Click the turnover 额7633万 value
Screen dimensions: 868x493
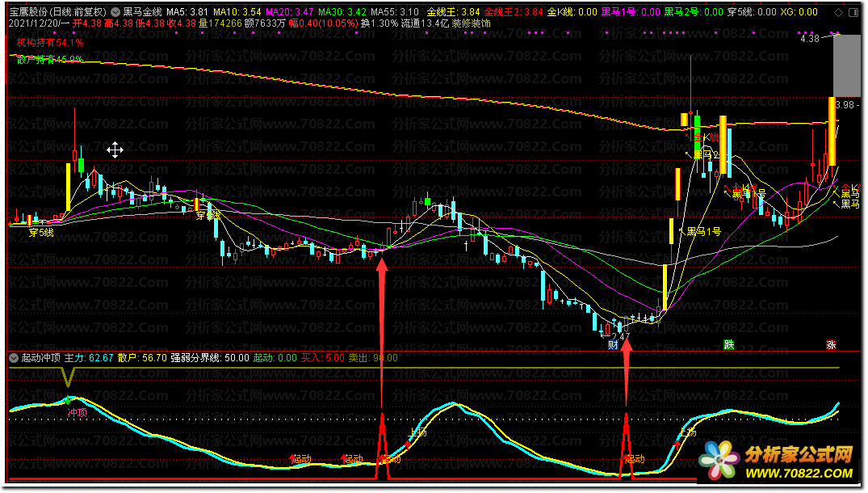pos(265,23)
